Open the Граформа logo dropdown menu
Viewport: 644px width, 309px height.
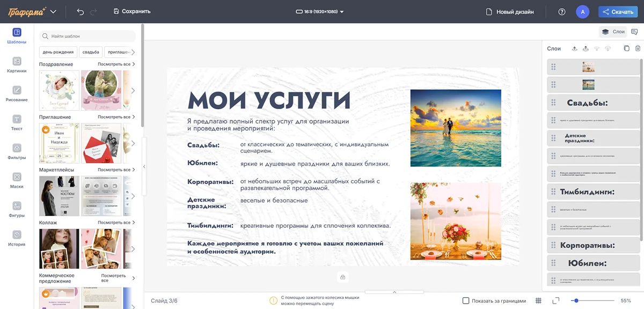(x=53, y=11)
